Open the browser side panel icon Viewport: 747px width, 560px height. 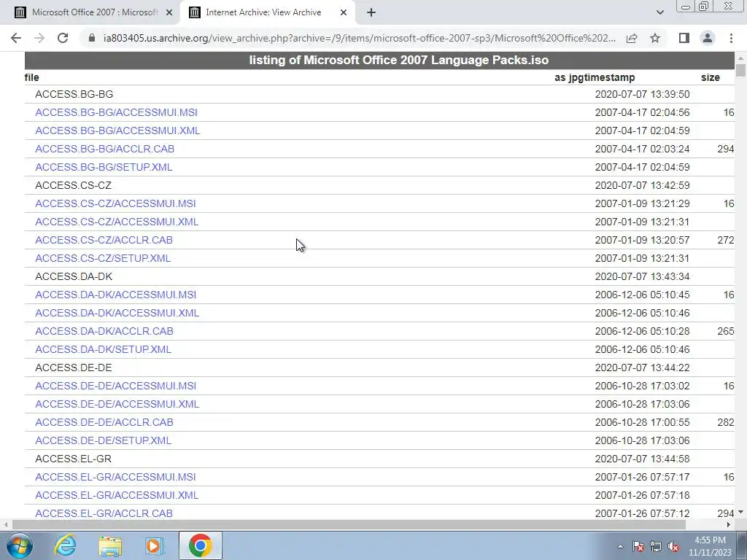click(684, 38)
